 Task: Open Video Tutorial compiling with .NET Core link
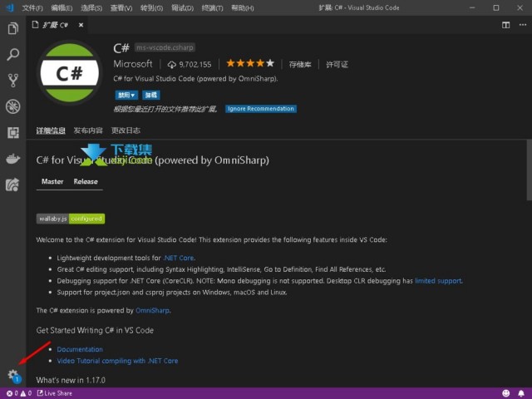[117, 361]
